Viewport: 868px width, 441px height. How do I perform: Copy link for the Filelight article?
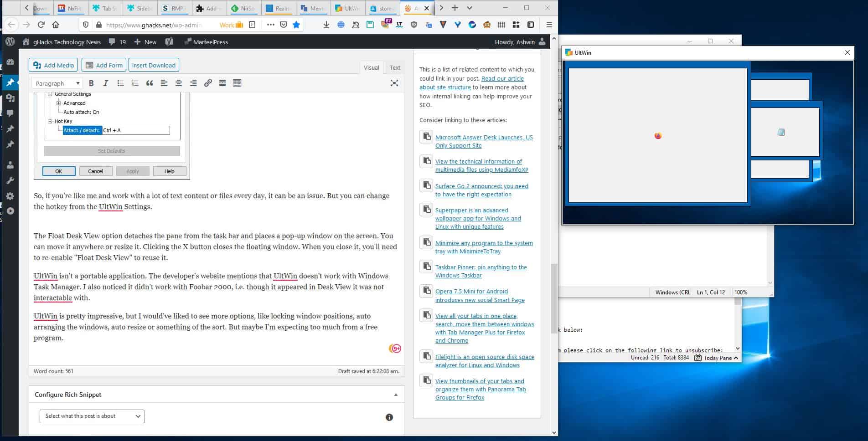coord(426,356)
